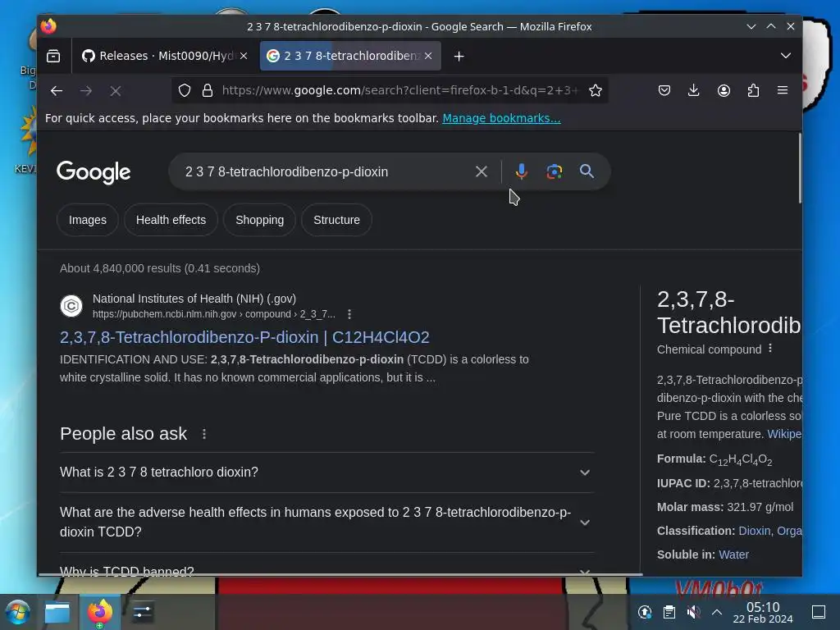Open a new tab with plus button

pyautogui.click(x=459, y=57)
